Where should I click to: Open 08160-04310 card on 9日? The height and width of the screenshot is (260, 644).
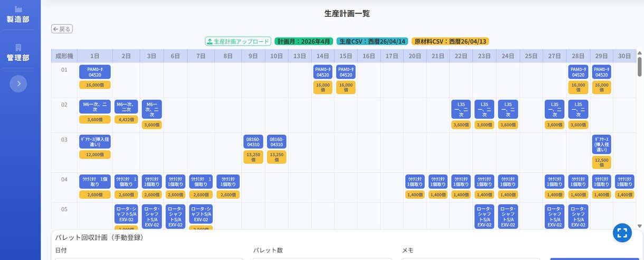(253, 142)
